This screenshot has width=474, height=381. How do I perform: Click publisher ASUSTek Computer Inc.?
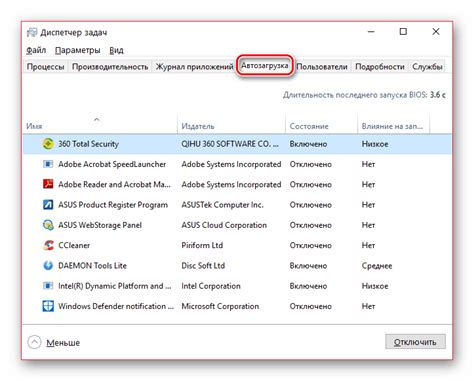(x=222, y=205)
